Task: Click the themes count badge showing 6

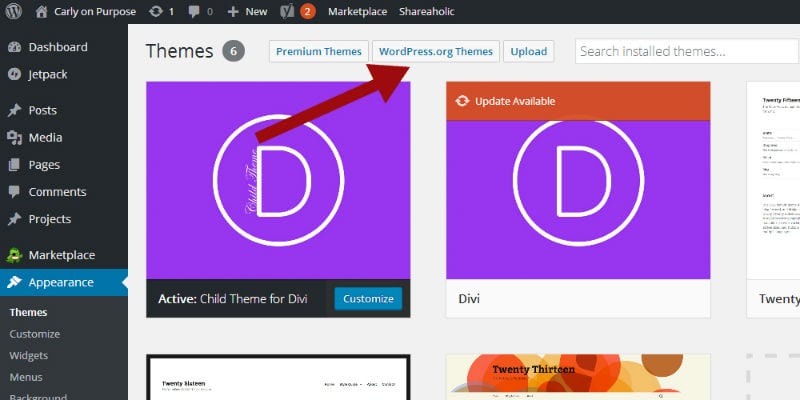Action: 234,52
